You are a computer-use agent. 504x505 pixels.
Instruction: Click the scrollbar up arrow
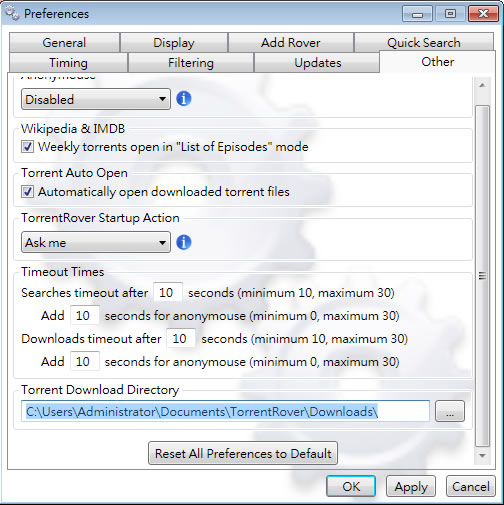click(x=482, y=85)
